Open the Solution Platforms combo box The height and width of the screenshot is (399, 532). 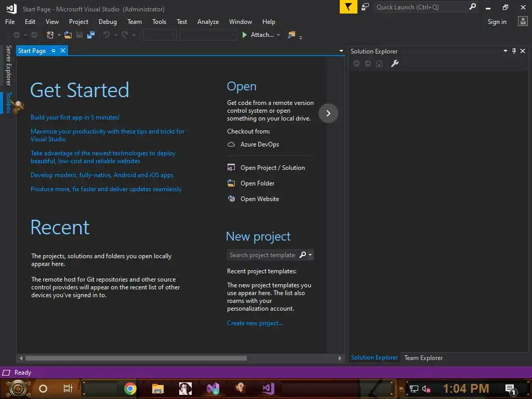208,35
